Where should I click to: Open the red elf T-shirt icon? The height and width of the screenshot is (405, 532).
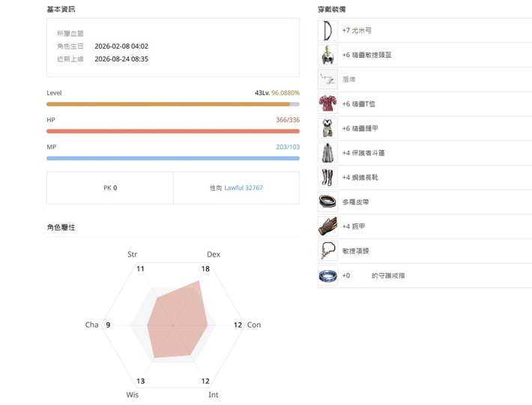click(x=327, y=104)
